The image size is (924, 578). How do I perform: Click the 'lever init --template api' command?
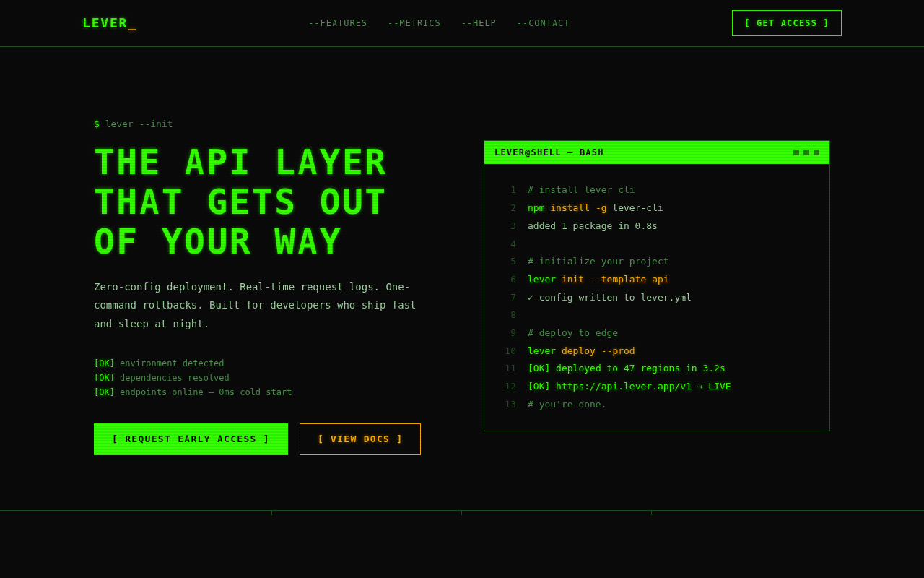tap(598, 280)
